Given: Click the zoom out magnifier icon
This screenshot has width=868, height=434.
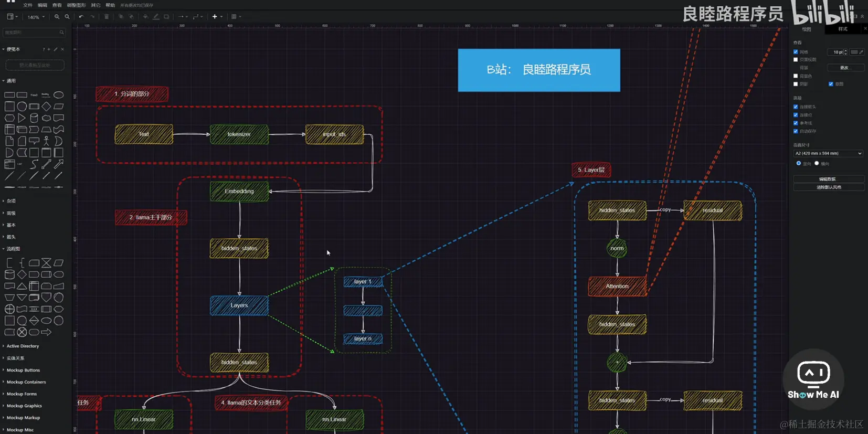Looking at the screenshot, I should pos(67,17).
